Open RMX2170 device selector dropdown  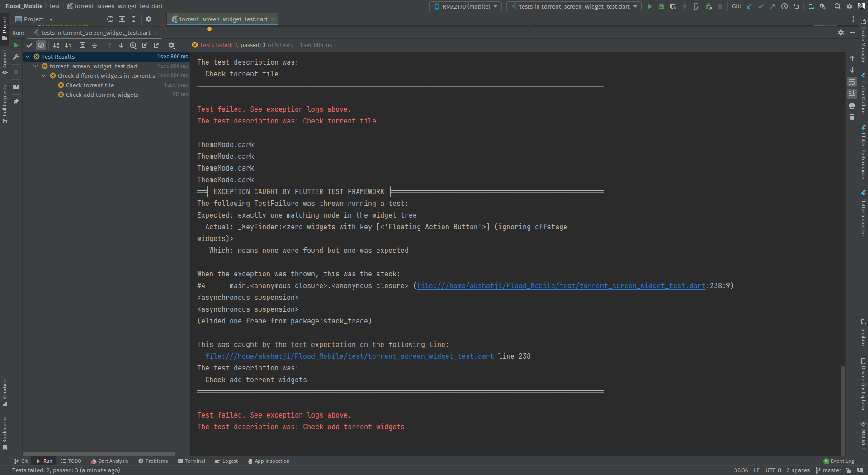click(466, 6)
